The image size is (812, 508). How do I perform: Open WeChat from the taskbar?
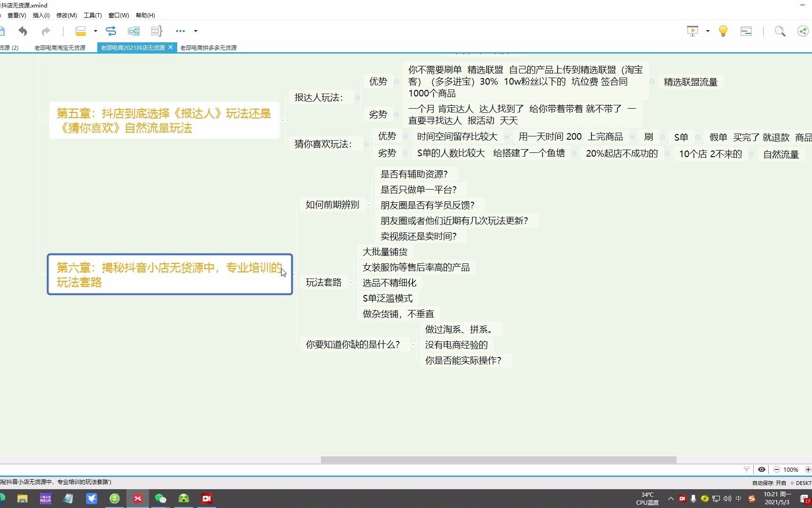click(161, 499)
